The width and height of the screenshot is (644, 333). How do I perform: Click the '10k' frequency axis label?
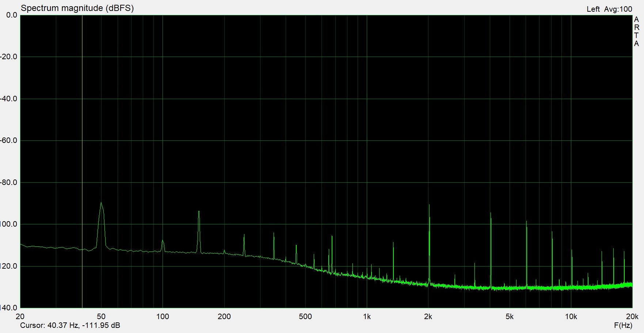(x=571, y=317)
